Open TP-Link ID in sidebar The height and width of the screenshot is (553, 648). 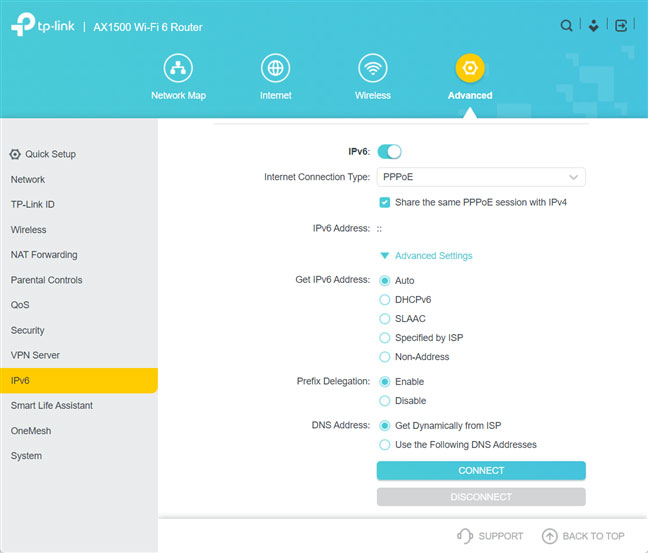[33, 205]
